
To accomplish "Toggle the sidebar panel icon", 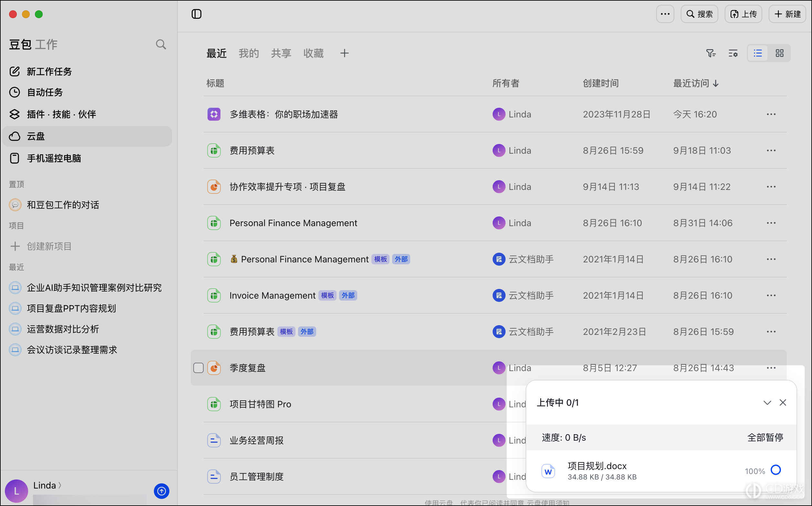I will [x=196, y=14].
